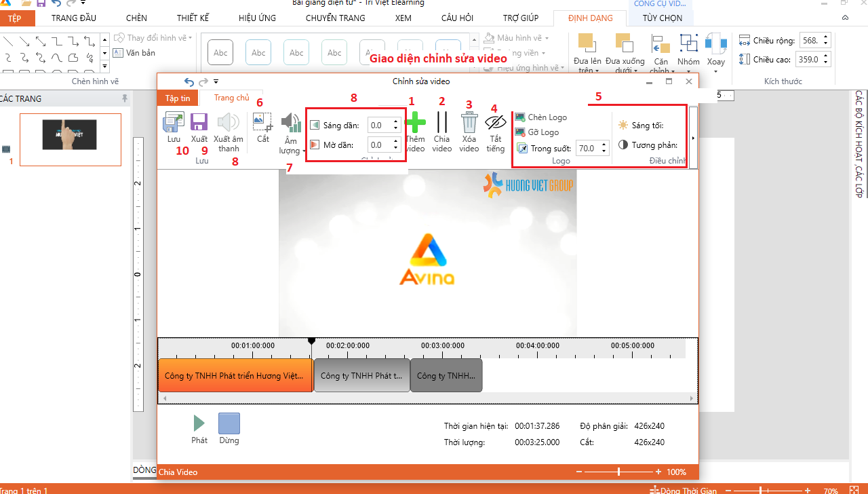Click the Mờ dần fade-out value field
Image resolution: width=868 pixels, height=494 pixels.
[379, 145]
